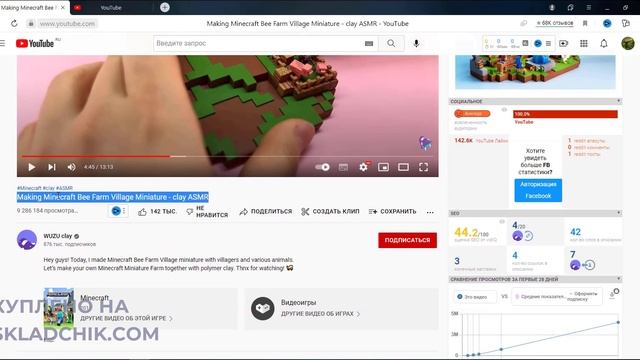Click the blue extension logo in YouTube header
Screen dimensions: 640x360
pyautogui.click(x=538, y=43)
